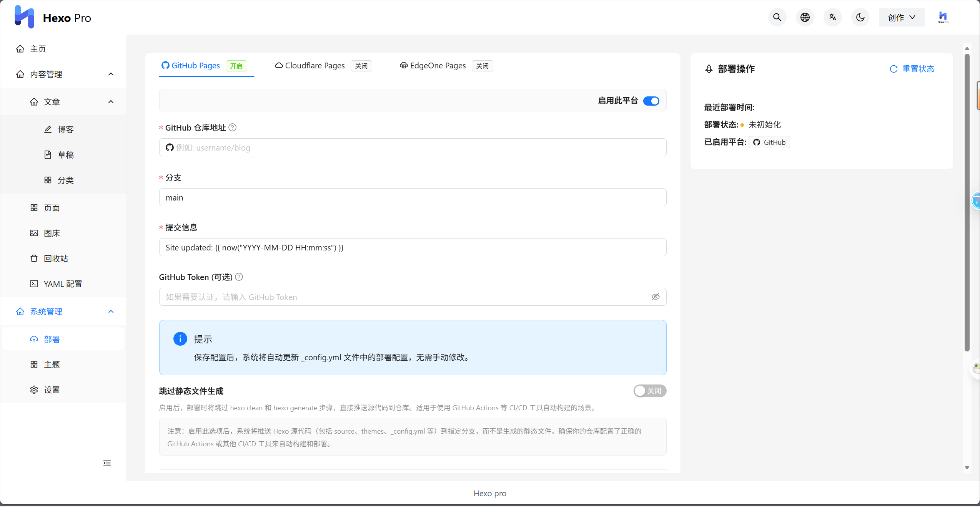Click the home icon beside 主页
980x507 pixels.
click(x=20, y=49)
